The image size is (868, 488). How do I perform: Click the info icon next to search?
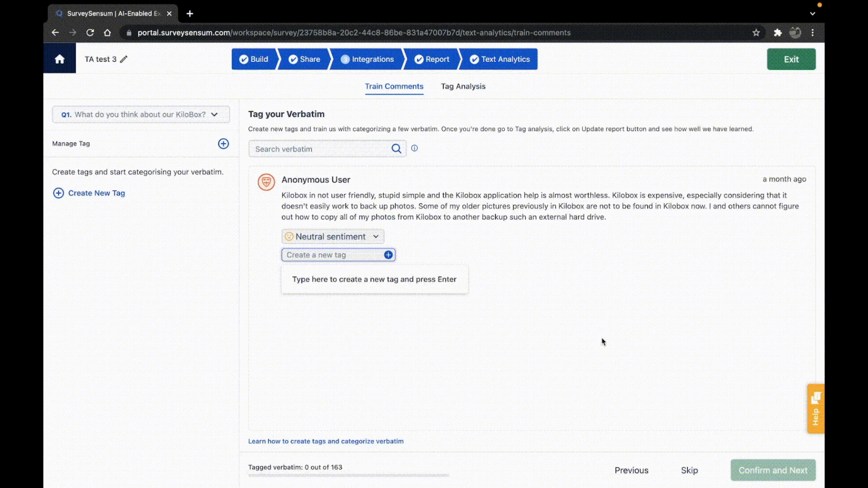click(414, 148)
